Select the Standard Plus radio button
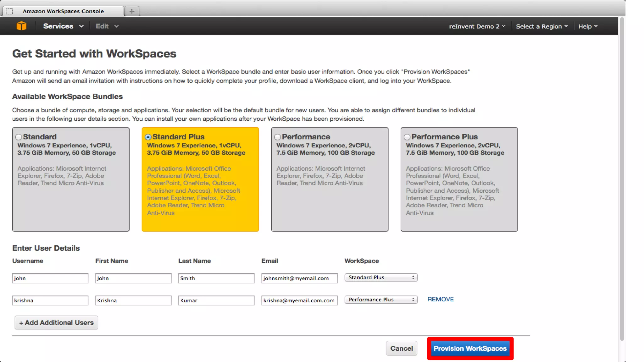The height and width of the screenshot is (362, 644). pyautogui.click(x=148, y=137)
